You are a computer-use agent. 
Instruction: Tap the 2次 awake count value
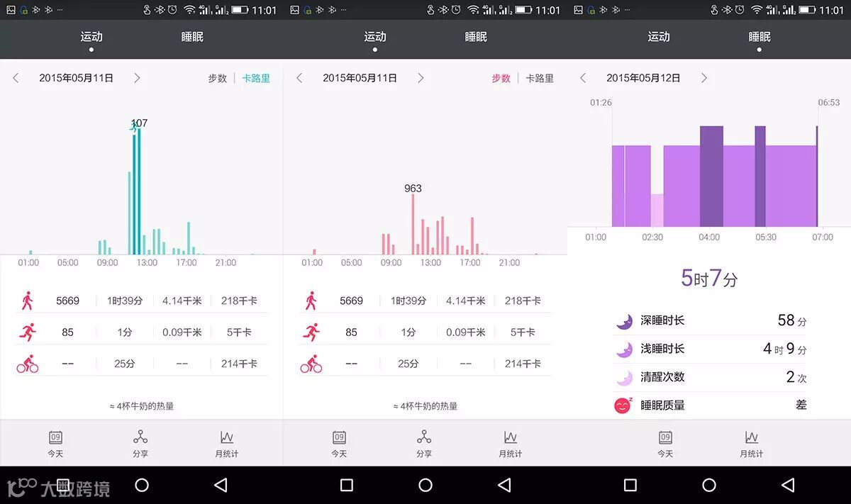click(796, 377)
